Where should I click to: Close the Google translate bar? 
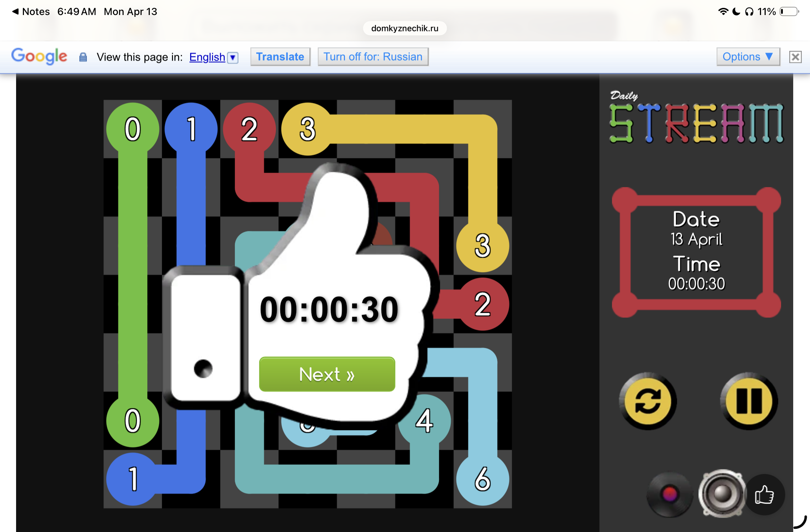795,57
